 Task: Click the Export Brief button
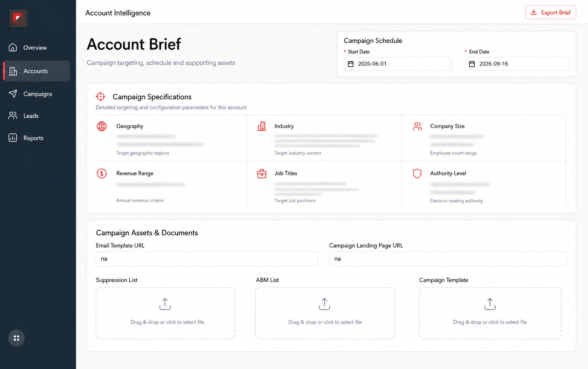click(550, 12)
